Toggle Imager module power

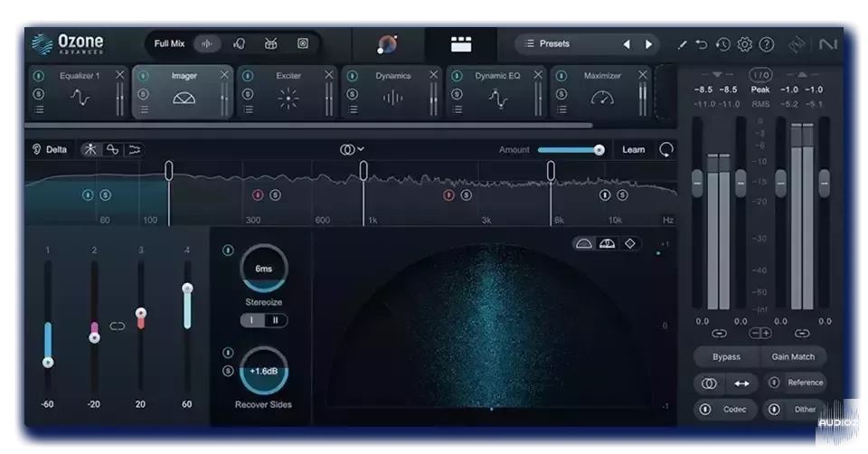pos(144,75)
